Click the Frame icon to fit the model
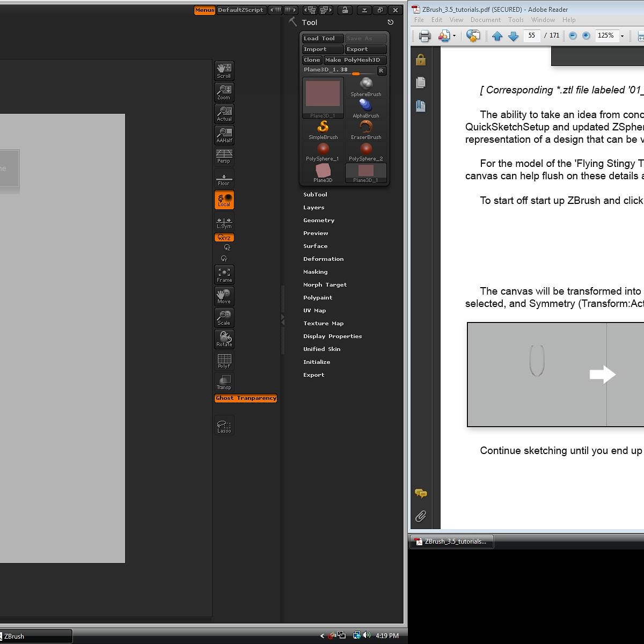The width and height of the screenshot is (644, 644). (x=224, y=274)
